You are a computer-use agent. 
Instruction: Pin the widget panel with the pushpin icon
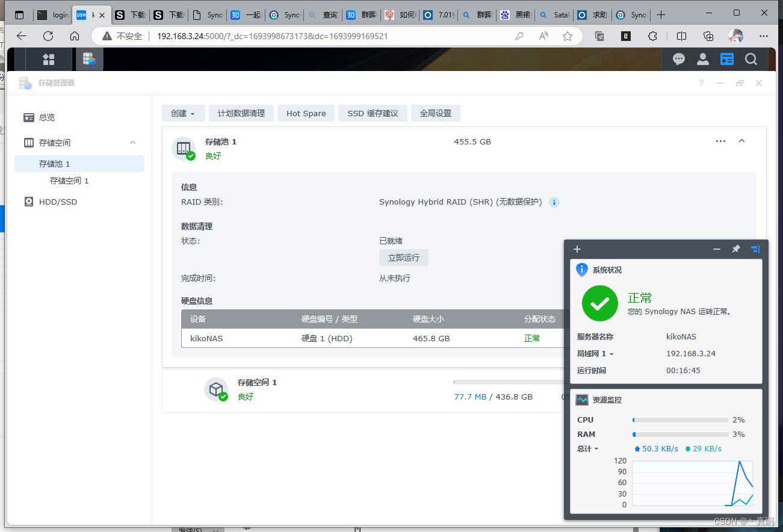point(735,249)
